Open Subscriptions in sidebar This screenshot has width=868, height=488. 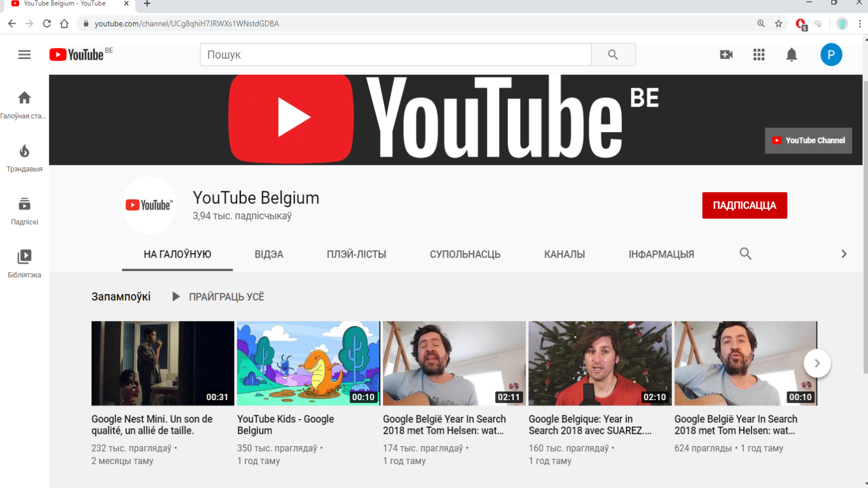24,211
